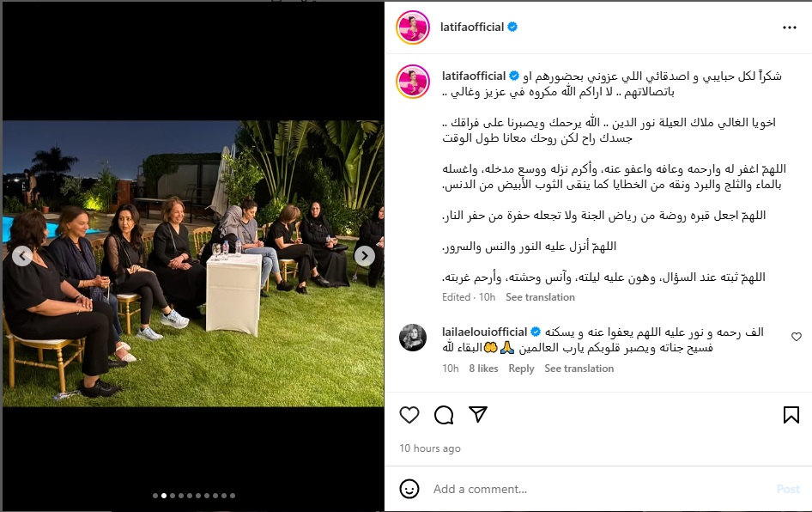Click latifaofficial username in header
Image resolution: width=812 pixels, height=512 pixels.
(472, 27)
